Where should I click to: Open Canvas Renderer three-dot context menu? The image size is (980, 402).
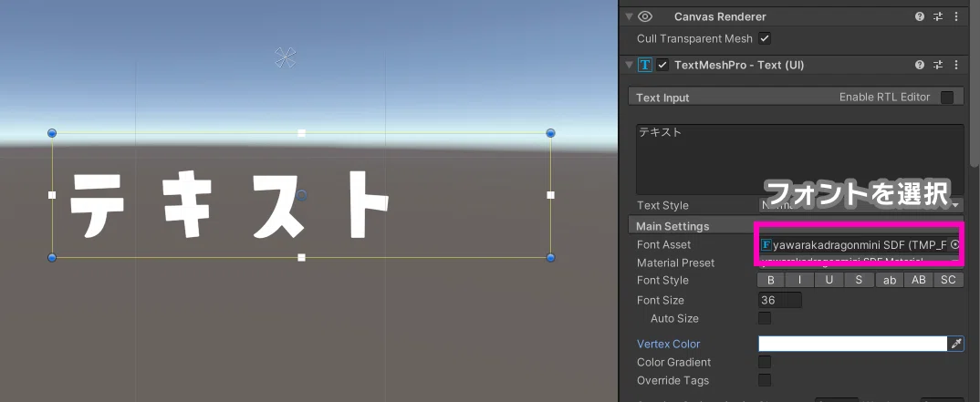coord(954,16)
